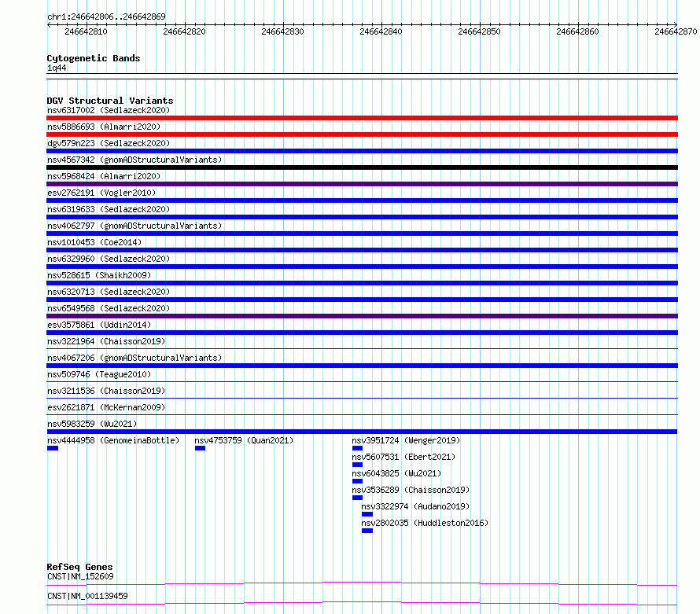Open variant nsv3536289 (Chaisson2019)
Screen dimensions: 700x614
(411, 490)
